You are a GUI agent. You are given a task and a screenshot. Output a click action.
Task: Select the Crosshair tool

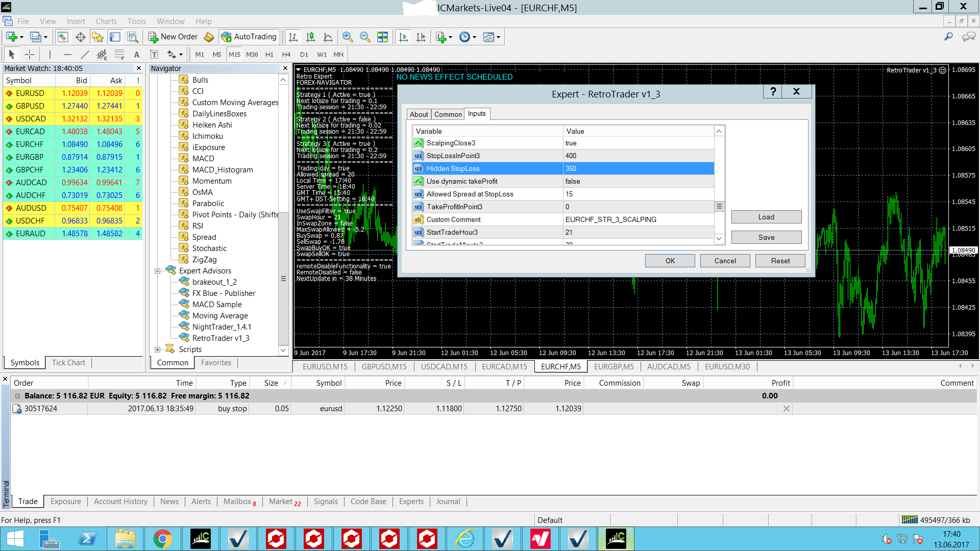(30, 55)
